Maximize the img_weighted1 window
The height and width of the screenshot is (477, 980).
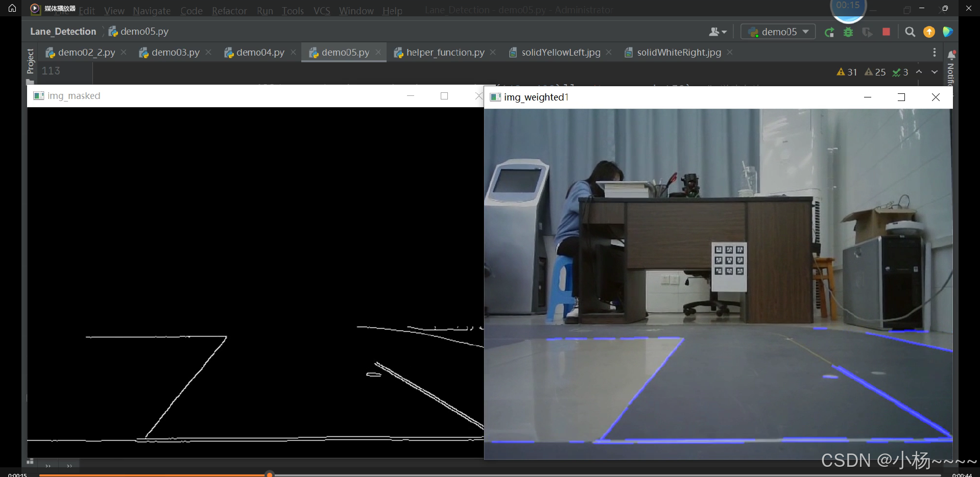901,97
